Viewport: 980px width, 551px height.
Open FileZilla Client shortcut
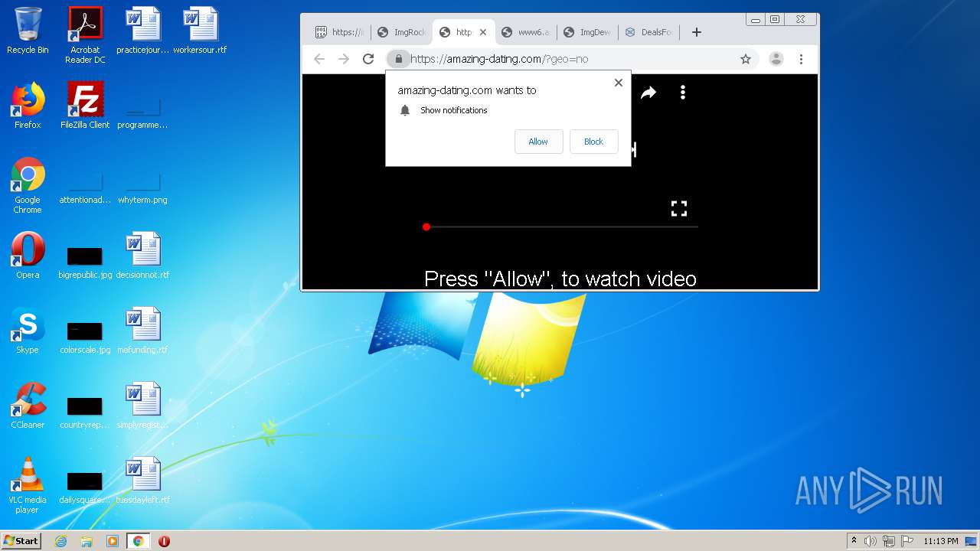[x=85, y=106]
